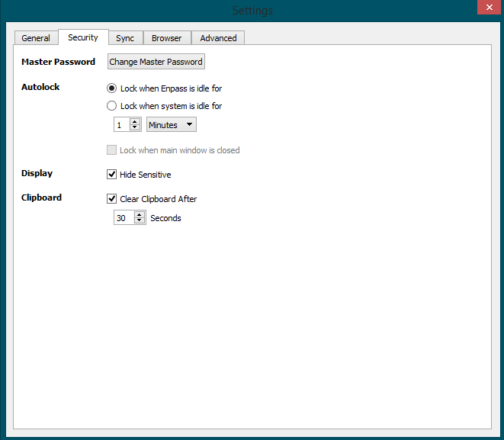Decrease the clipboard clear seconds value
Viewport: 504px width, 440px height.
[140, 220]
